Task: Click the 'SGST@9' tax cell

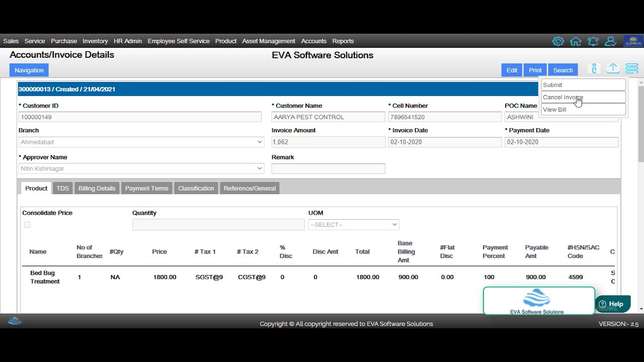Action: pos(209,277)
